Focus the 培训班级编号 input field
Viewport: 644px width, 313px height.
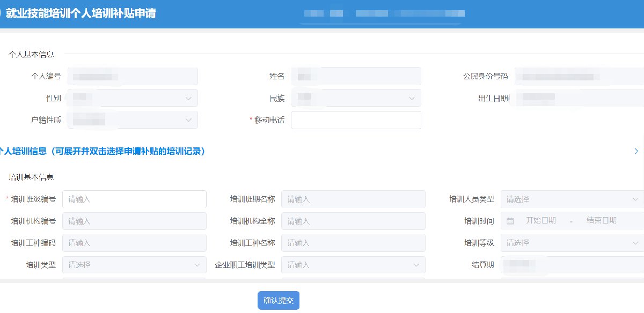point(134,199)
